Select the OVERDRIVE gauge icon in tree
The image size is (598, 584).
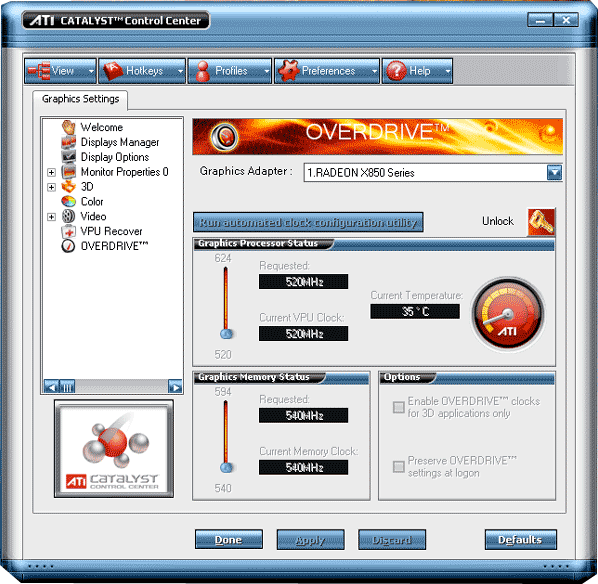click(68, 246)
